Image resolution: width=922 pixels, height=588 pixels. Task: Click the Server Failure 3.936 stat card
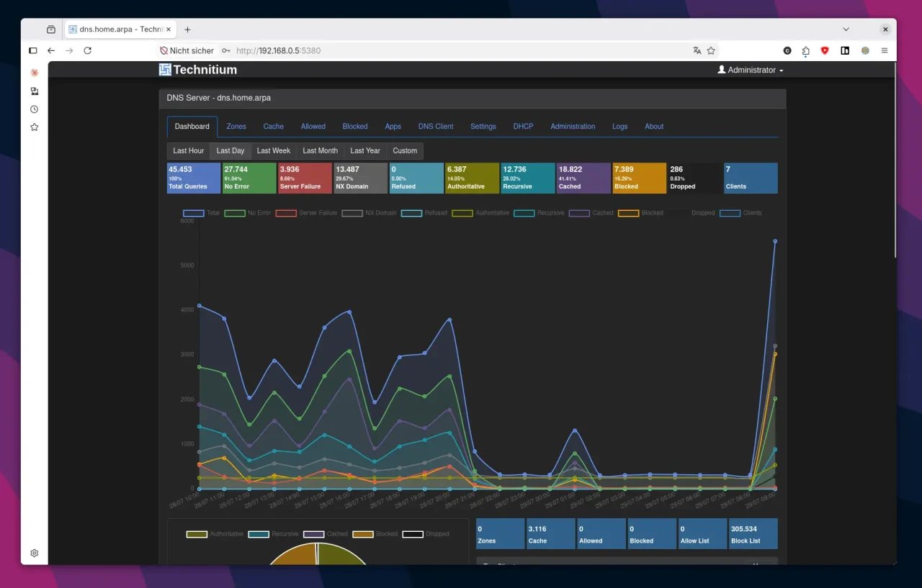[x=305, y=178]
